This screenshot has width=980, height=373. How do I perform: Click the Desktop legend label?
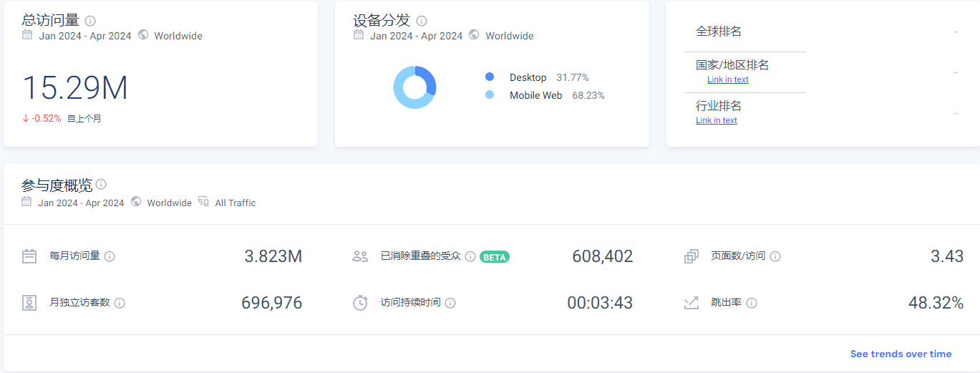(x=528, y=77)
